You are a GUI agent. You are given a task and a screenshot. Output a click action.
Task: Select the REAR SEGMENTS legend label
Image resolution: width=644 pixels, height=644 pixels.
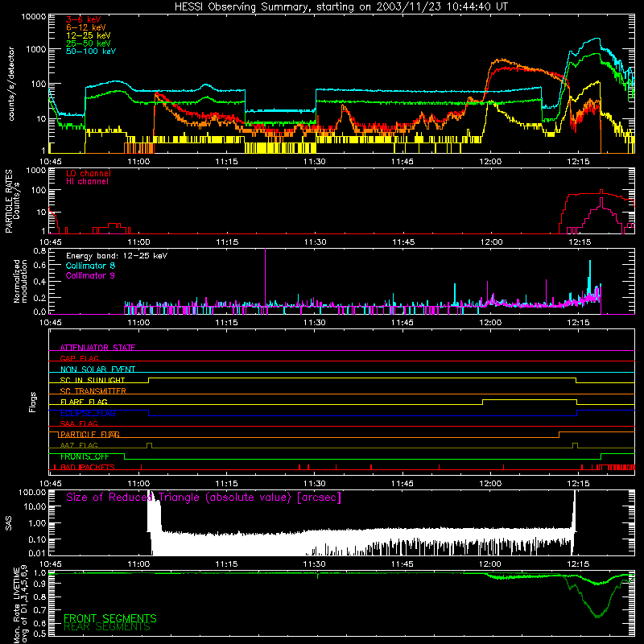pos(107,627)
